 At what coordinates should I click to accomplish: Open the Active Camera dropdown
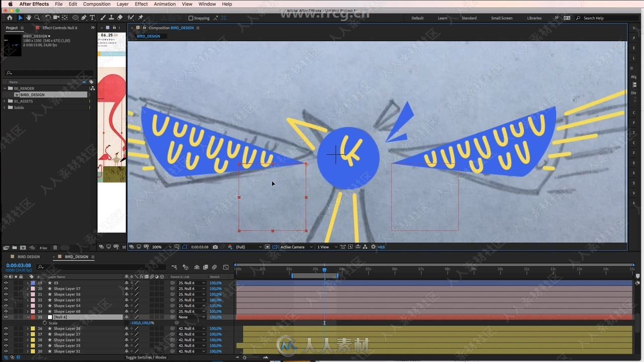point(296,247)
